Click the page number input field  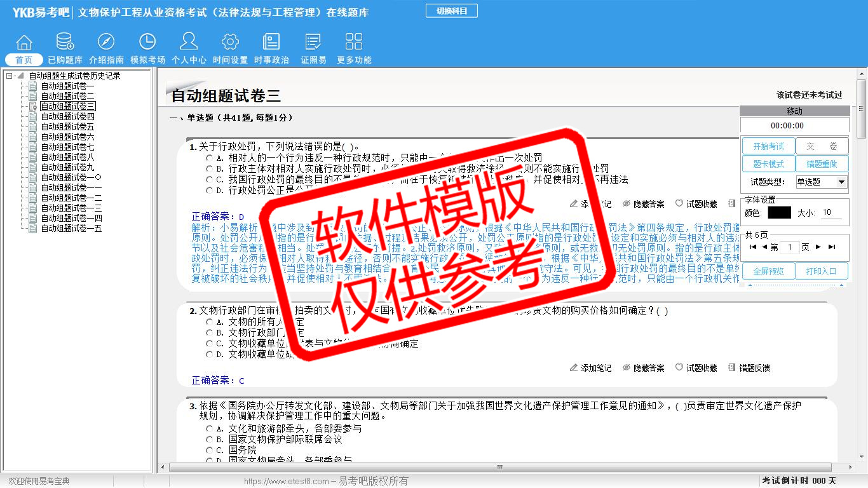[x=789, y=247]
